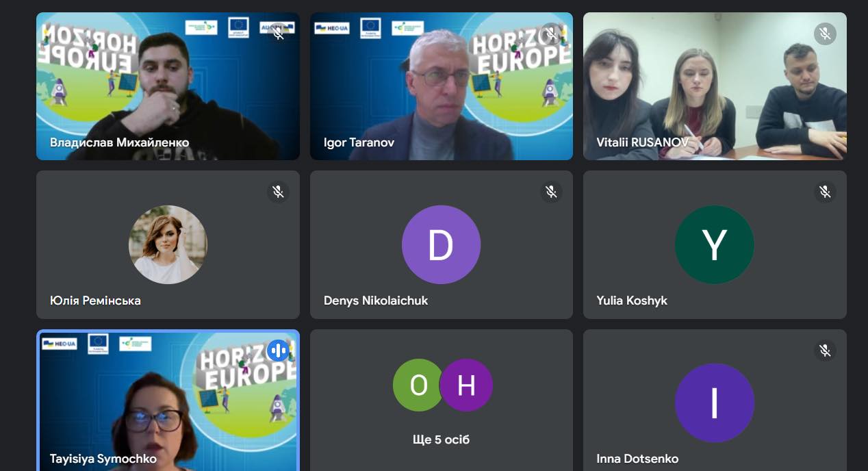Viewport: 868px width, 471px height.
Task: Click the purple H avatar in the overflow tile
Action: point(466,385)
